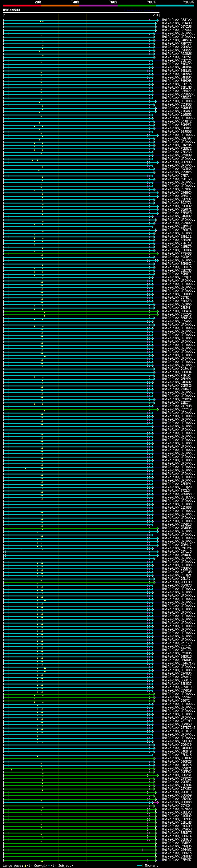Image resolution: width=197 pixels, height=868 pixels.
Task: Click the label UniRef100_Q0CH18
Action: (x=177, y=792)
